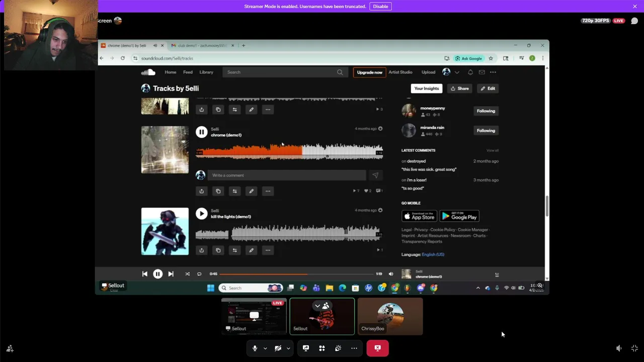Open the SoundCloud Library

click(206, 72)
